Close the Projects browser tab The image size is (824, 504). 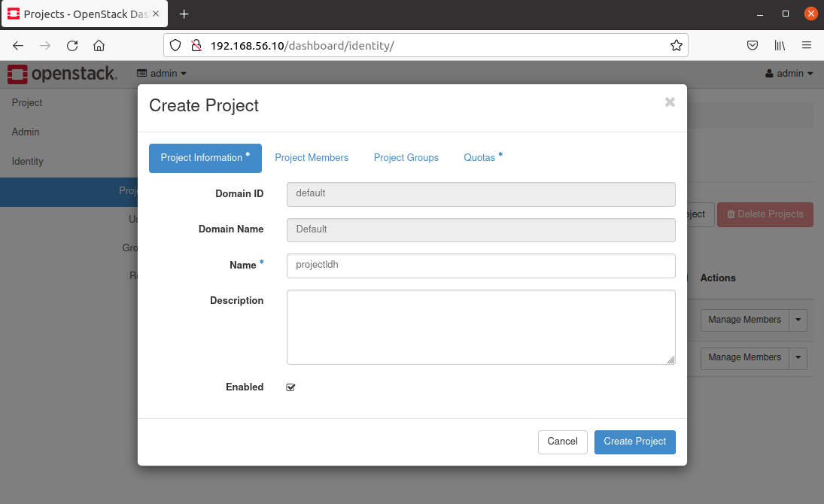[x=156, y=14]
